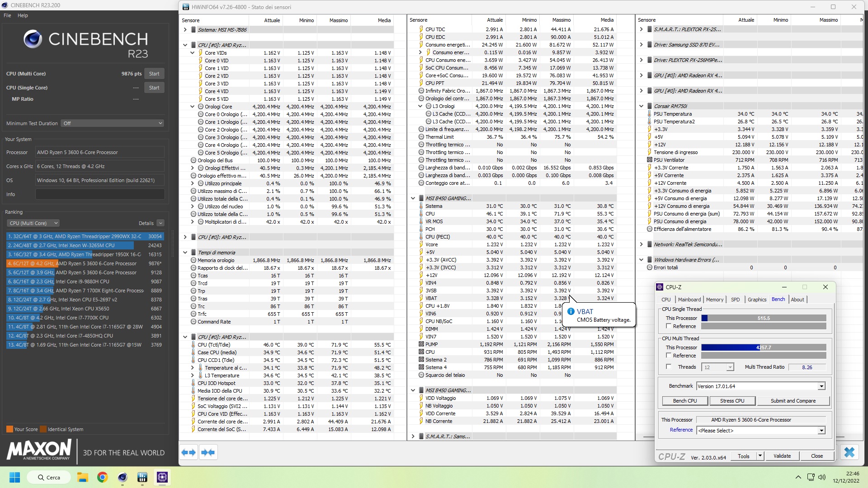Image resolution: width=868 pixels, height=488 pixels.
Task: Start the CPU (Single Core) test
Action: click(x=154, y=88)
